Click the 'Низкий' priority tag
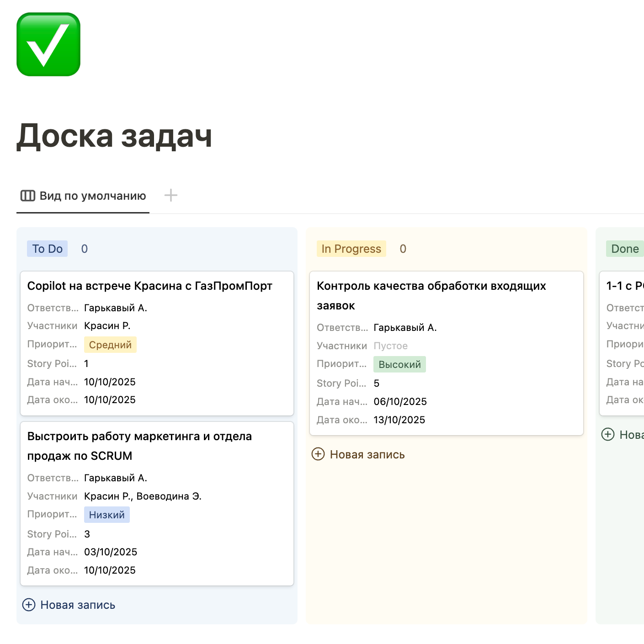This screenshot has height=644, width=644. click(x=106, y=515)
